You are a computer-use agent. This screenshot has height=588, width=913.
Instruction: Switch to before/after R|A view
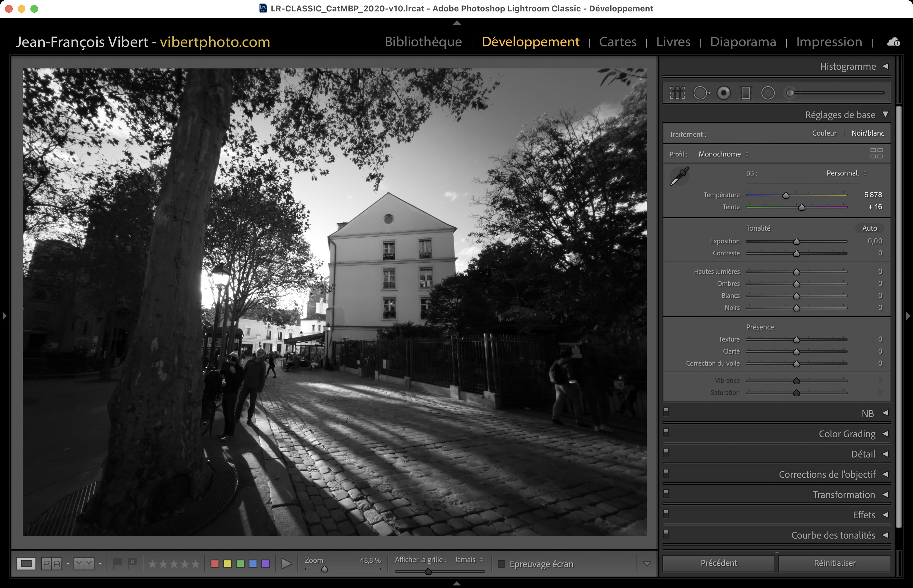point(52,564)
